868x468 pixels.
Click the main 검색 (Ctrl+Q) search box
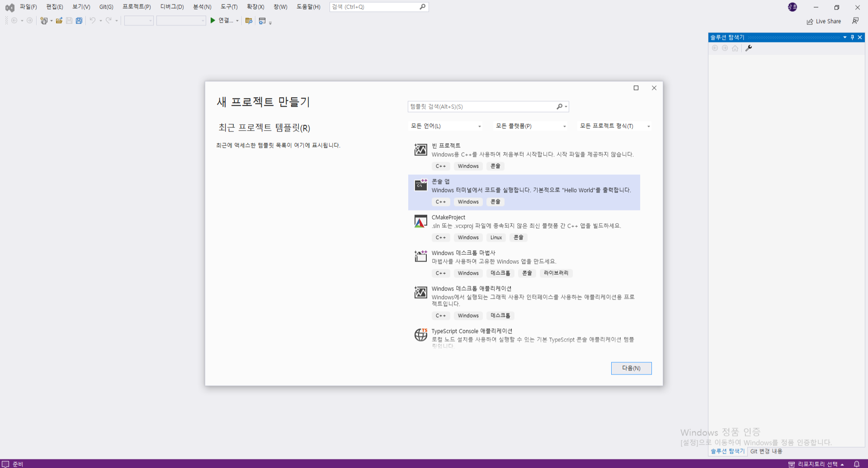tap(379, 7)
